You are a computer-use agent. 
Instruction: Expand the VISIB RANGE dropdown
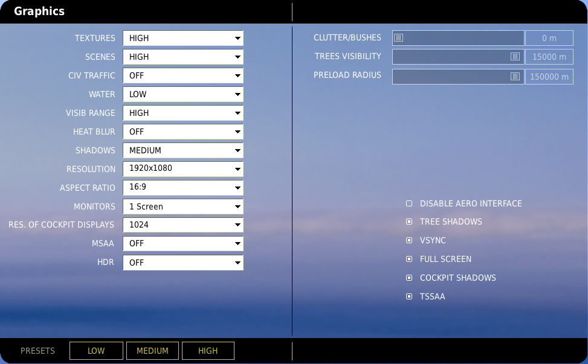[183, 113]
